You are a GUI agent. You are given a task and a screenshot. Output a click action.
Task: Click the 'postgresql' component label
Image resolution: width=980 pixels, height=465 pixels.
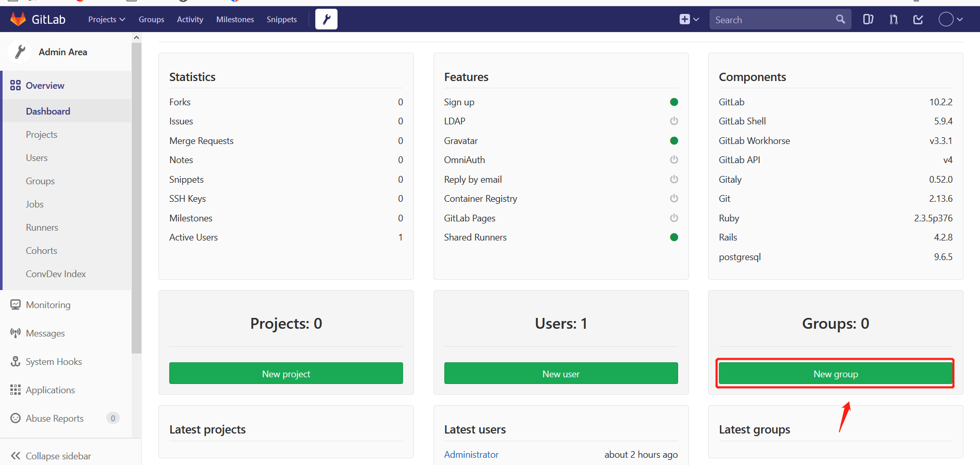coord(740,256)
